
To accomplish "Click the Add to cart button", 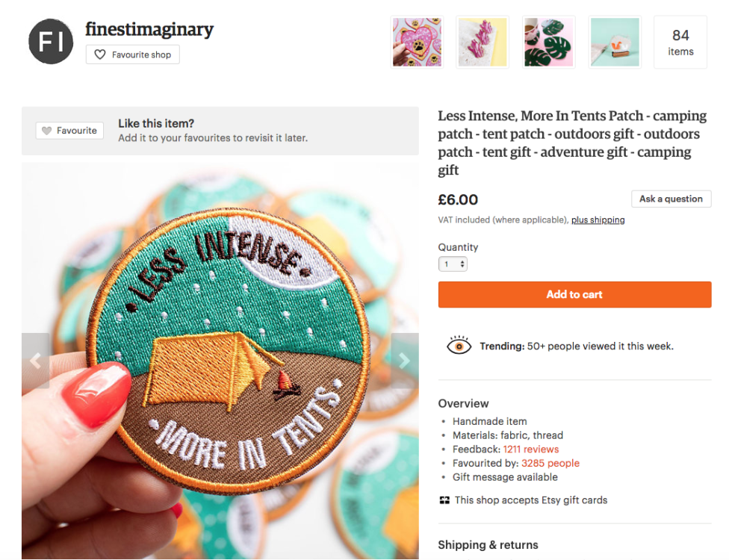I will point(574,295).
